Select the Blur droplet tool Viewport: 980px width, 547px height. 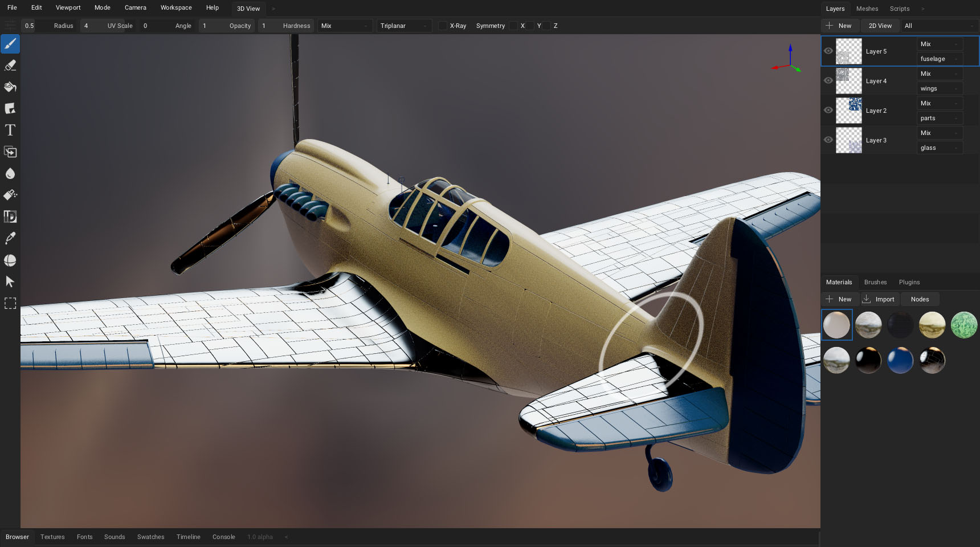click(10, 174)
